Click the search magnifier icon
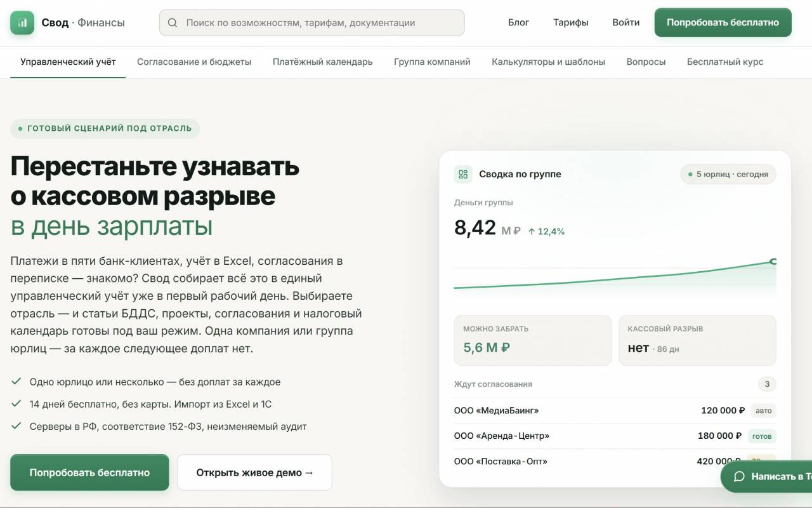This screenshot has width=812, height=508. tap(173, 23)
